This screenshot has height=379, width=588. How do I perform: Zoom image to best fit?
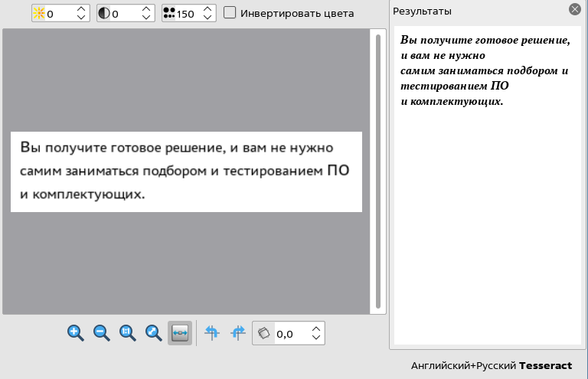(153, 333)
